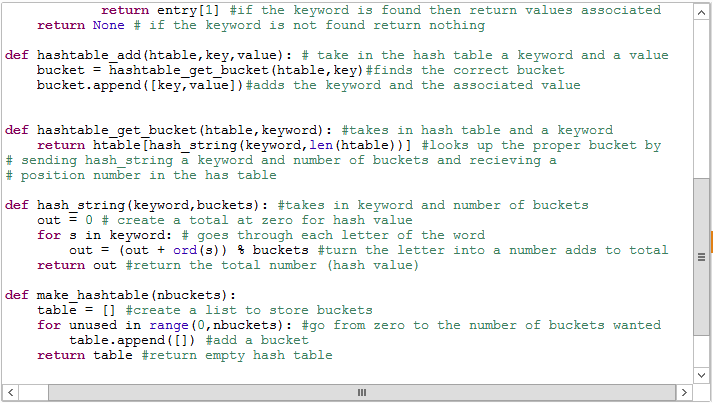Image resolution: width=713 pixels, height=403 pixels.
Task: Click 'table = []' assignment
Action: [x=76, y=310]
